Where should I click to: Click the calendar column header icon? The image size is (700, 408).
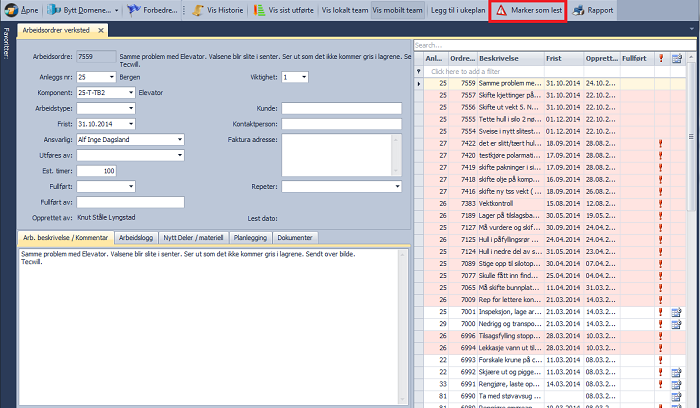[x=676, y=59]
